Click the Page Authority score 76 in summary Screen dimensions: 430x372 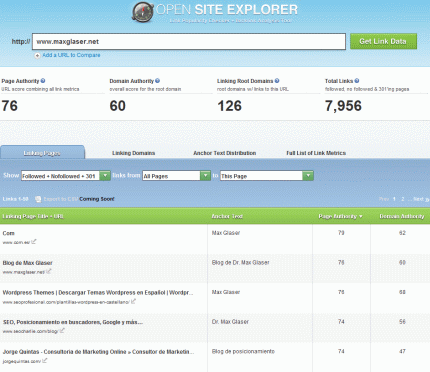tap(10, 106)
